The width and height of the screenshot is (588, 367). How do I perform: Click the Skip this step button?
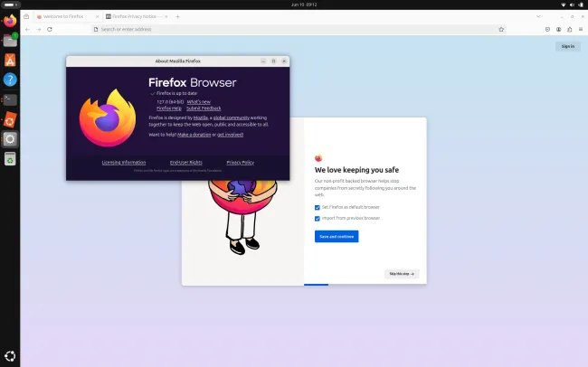(x=402, y=274)
